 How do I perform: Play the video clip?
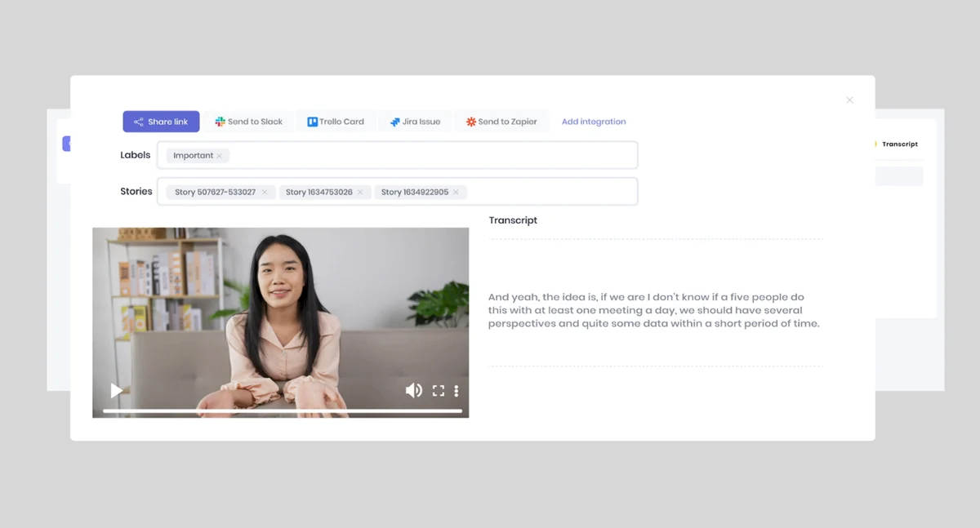(x=117, y=391)
